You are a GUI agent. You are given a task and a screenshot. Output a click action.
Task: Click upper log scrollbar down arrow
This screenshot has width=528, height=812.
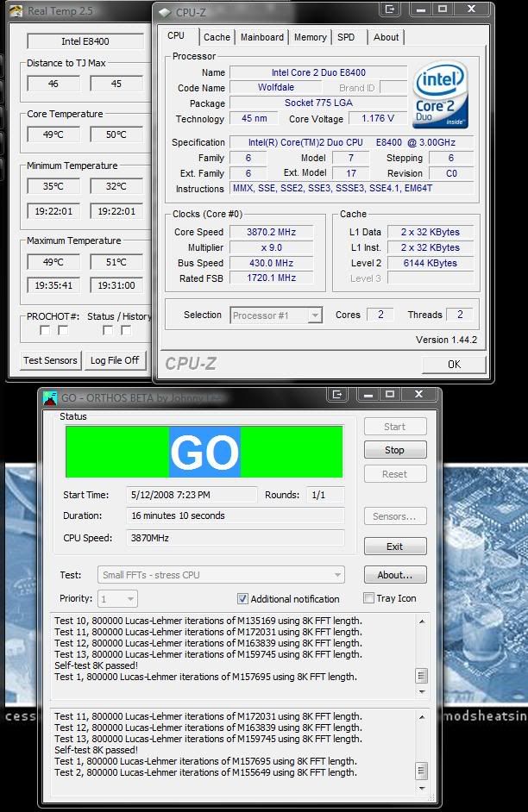(422, 692)
